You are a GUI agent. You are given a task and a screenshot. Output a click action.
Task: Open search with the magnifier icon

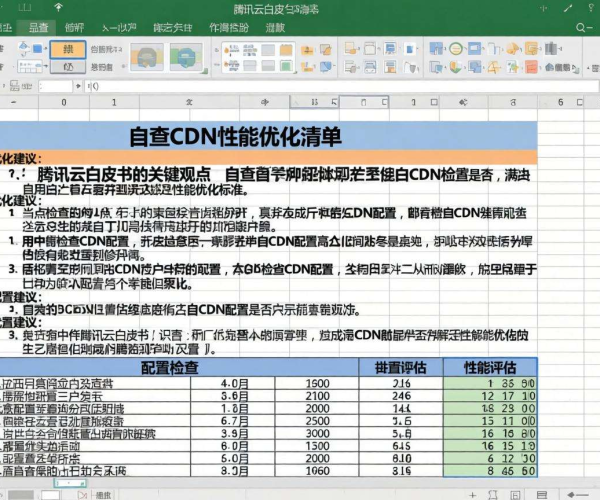point(581,28)
